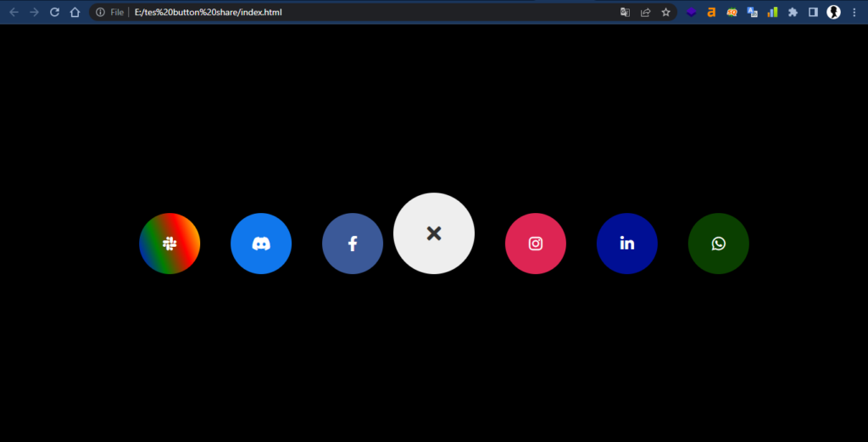Toggle the browser side panel
The width and height of the screenshot is (868, 442).
pos(813,12)
